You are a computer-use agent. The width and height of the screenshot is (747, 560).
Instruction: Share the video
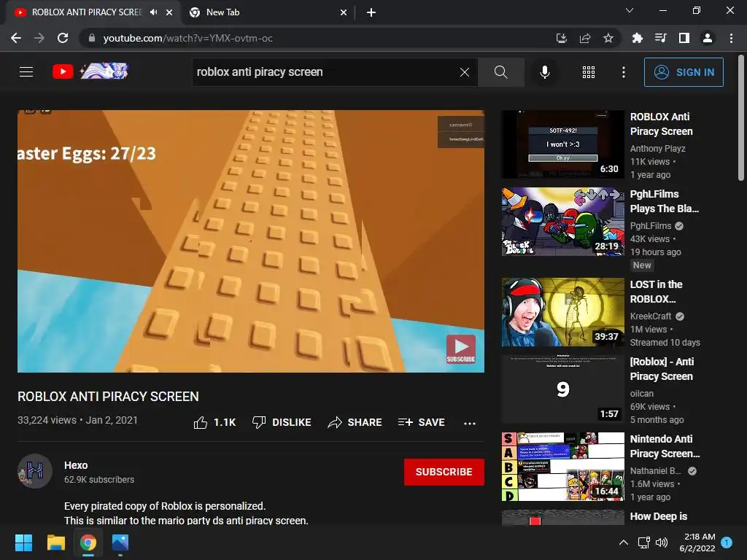[x=355, y=422]
